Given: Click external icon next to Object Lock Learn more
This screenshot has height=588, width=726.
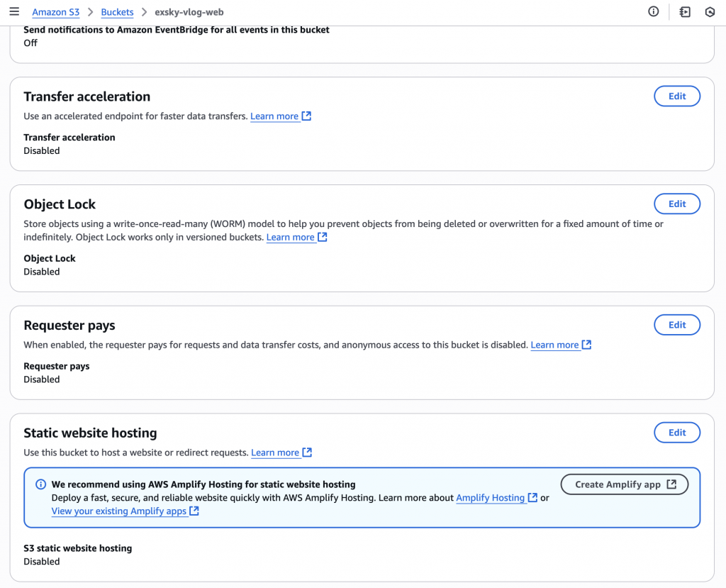Looking at the screenshot, I should [x=323, y=237].
